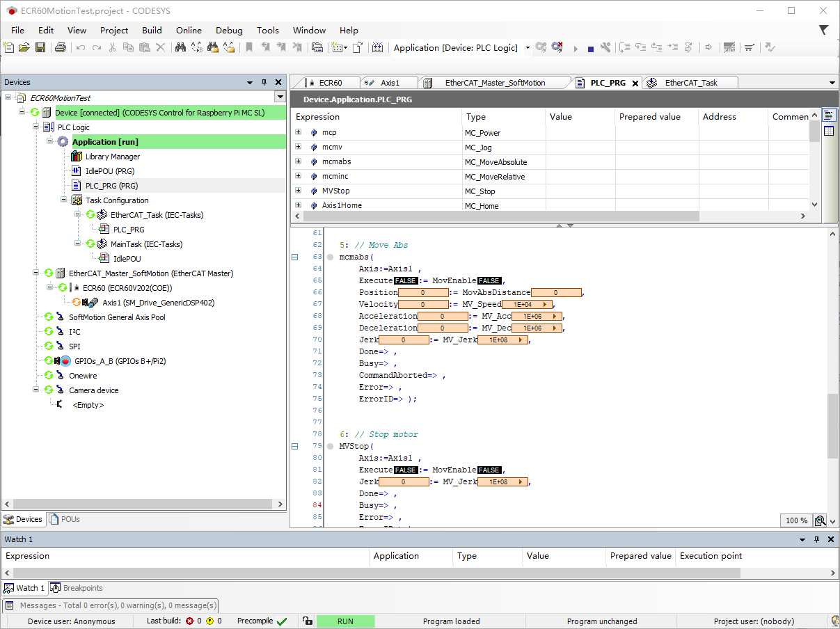Open the Application device dropdown arrow
The height and width of the screenshot is (629, 840).
pos(528,48)
